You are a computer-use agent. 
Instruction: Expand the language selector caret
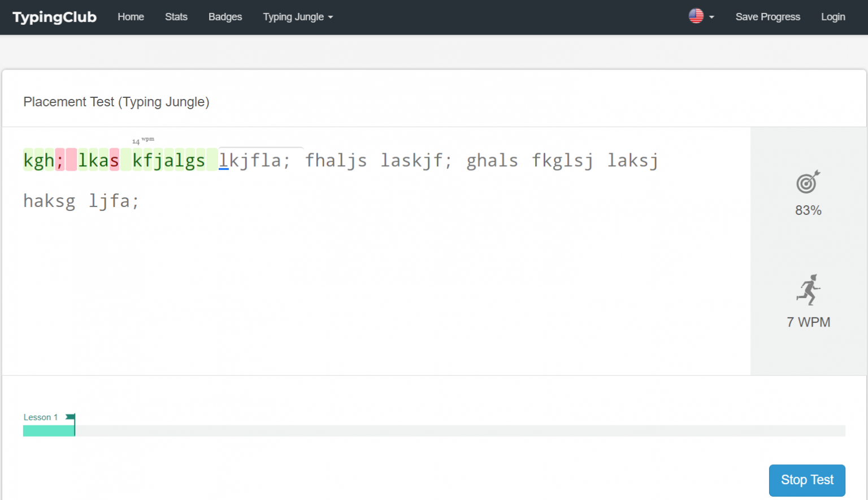(x=711, y=17)
